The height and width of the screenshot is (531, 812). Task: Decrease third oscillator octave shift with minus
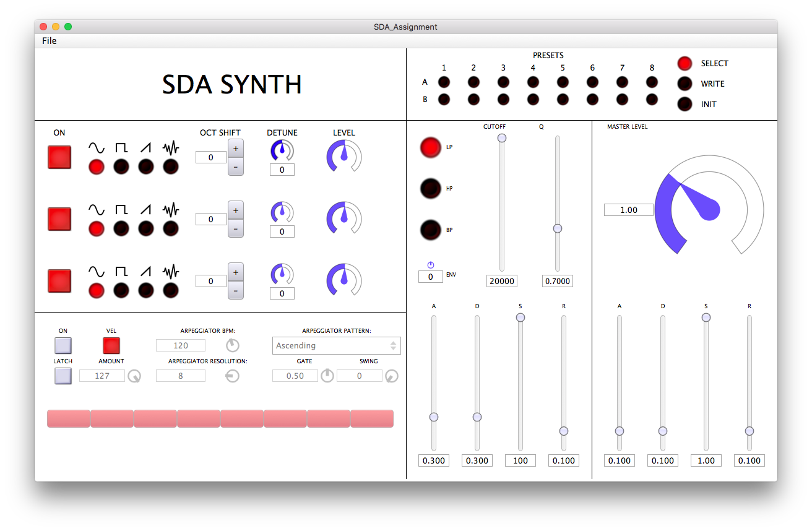236,290
